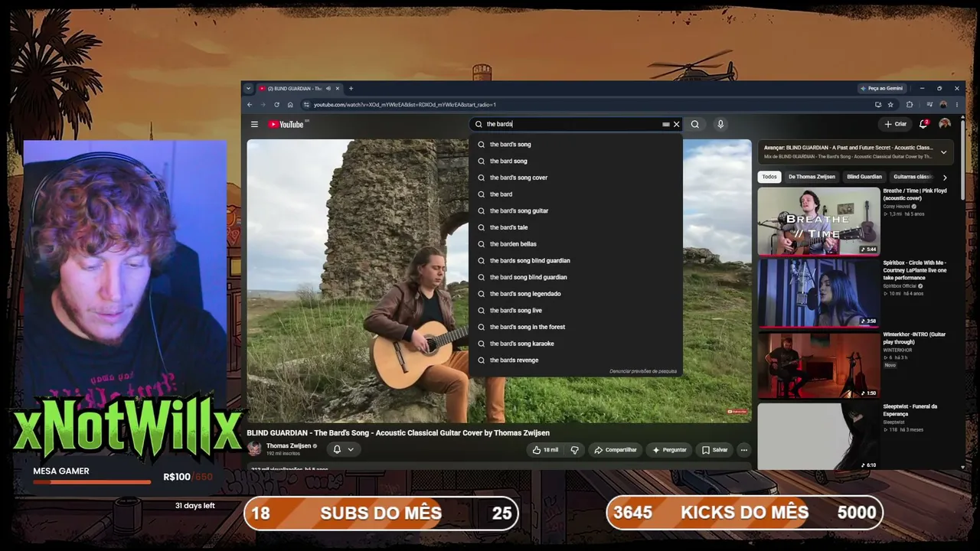Image resolution: width=980 pixels, height=551 pixels.
Task: Select suggestion "the bard's song live"
Action: click(x=575, y=310)
